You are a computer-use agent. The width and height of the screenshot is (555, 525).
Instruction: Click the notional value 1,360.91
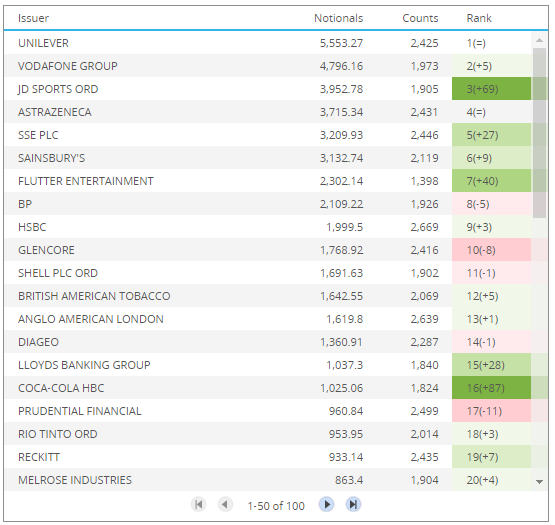coord(341,342)
